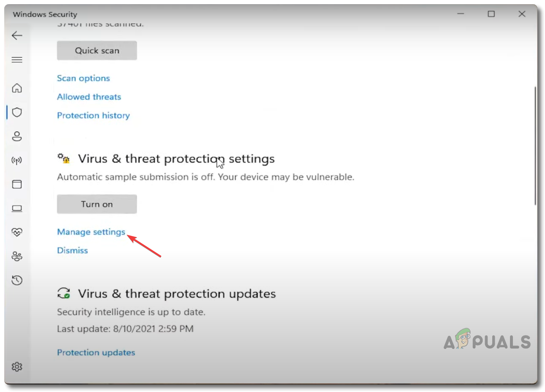Screen dimensions: 545x392
Task: Open Settings gear icon
Action: tap(17, 367)
